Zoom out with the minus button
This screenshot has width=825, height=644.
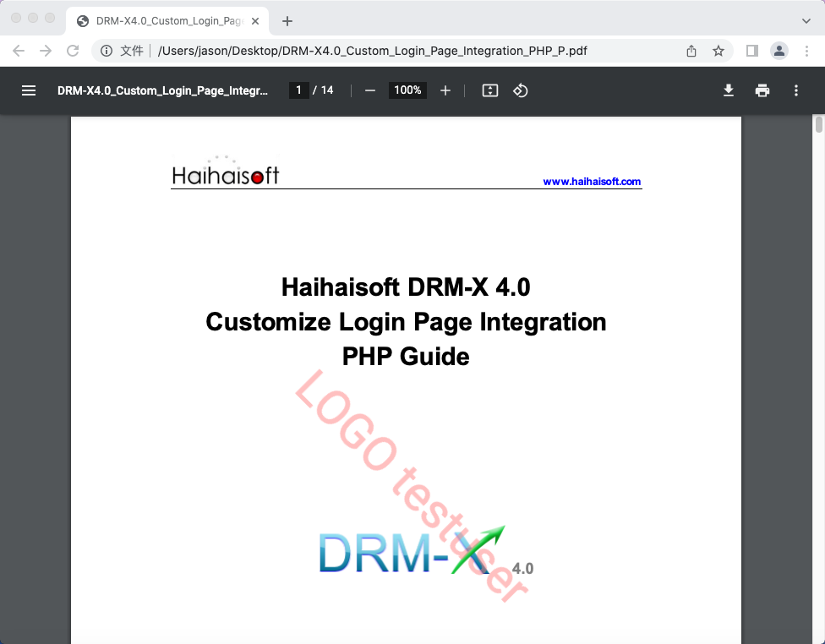click(369, 90)
